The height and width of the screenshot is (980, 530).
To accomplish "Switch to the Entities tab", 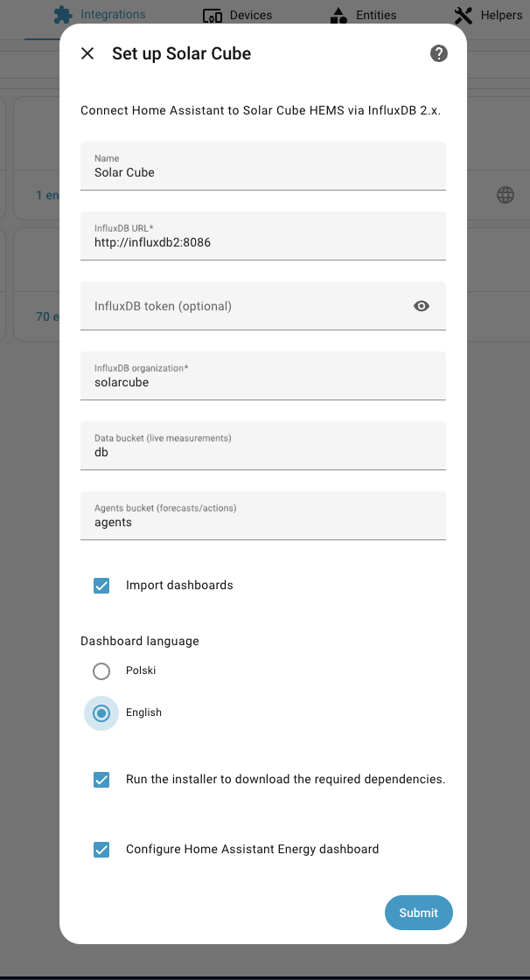I will tap(363, 16).
